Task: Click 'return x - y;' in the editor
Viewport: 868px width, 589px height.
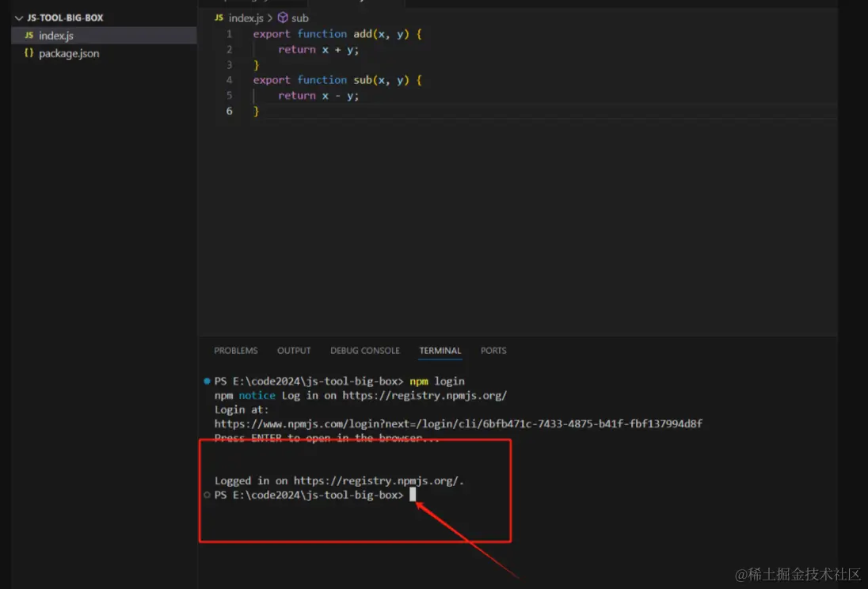Action: (x=318, y=95)
